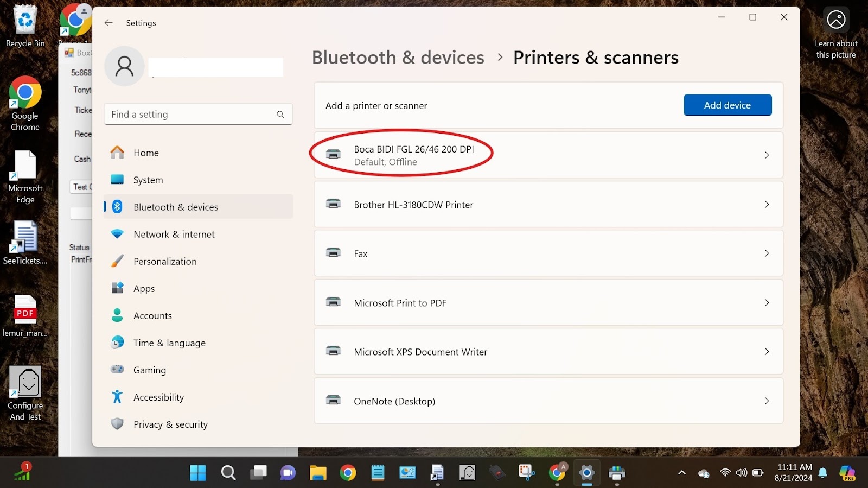This screenshot has height=488, width=868.
Task: Go back using the Settings back arrow
Action: (x=108, y=23)
